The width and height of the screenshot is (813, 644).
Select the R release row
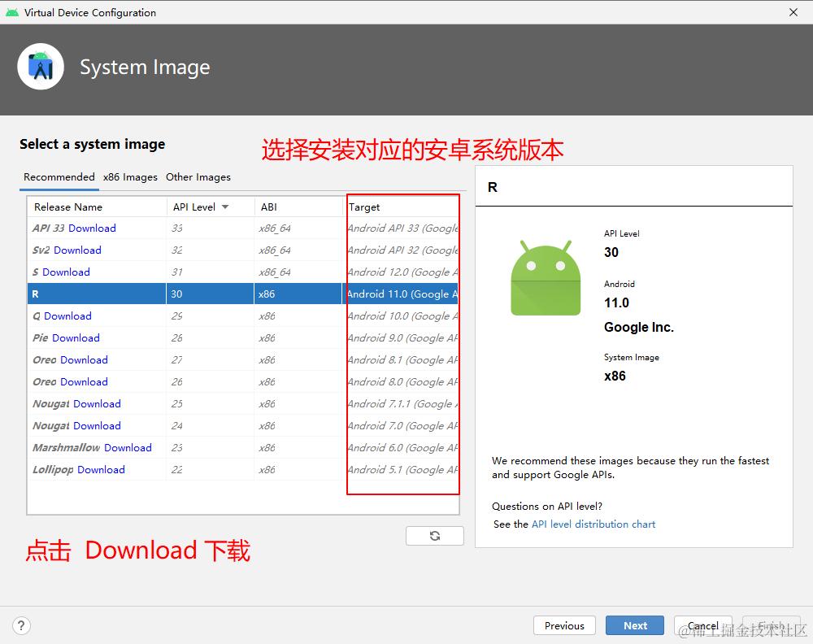(x=242, y=294)
